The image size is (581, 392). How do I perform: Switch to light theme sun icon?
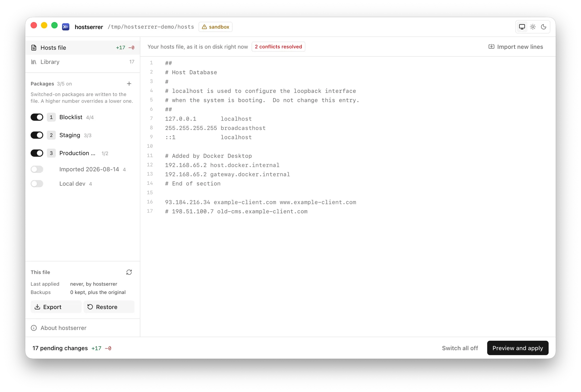coord(533,27)
